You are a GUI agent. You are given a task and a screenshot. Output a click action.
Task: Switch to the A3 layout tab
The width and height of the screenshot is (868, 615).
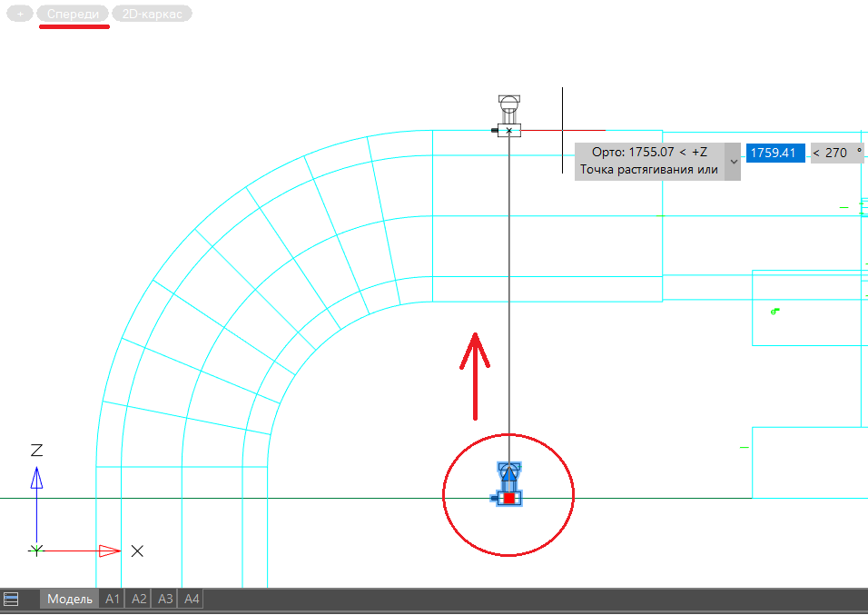pos(165,599)
